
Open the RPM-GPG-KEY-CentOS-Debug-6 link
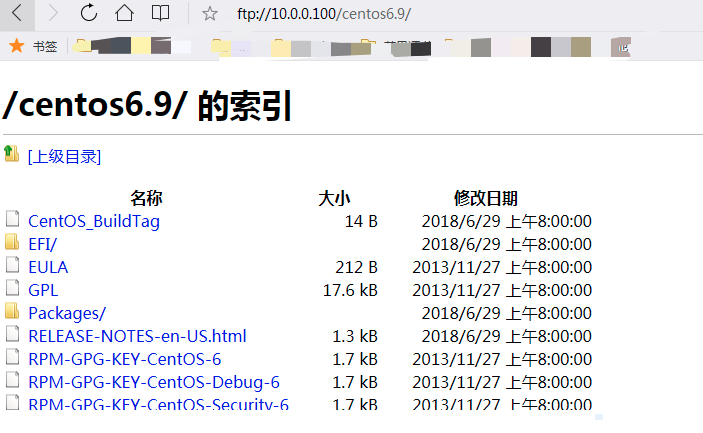154,382
